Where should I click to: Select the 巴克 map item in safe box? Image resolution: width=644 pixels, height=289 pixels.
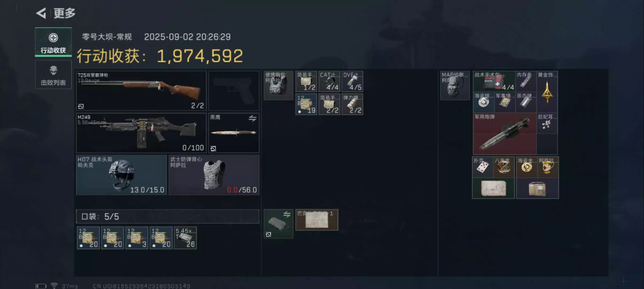[317, 220]
